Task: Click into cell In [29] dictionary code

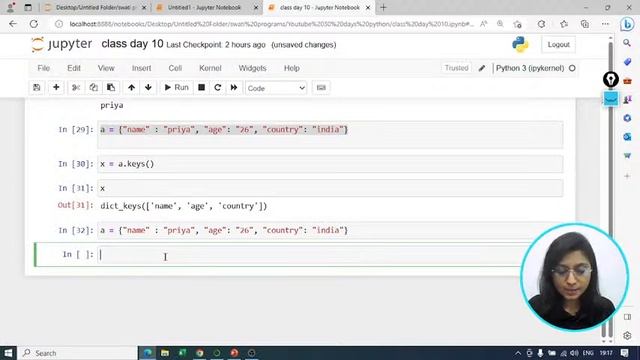Action: (330, 135)
